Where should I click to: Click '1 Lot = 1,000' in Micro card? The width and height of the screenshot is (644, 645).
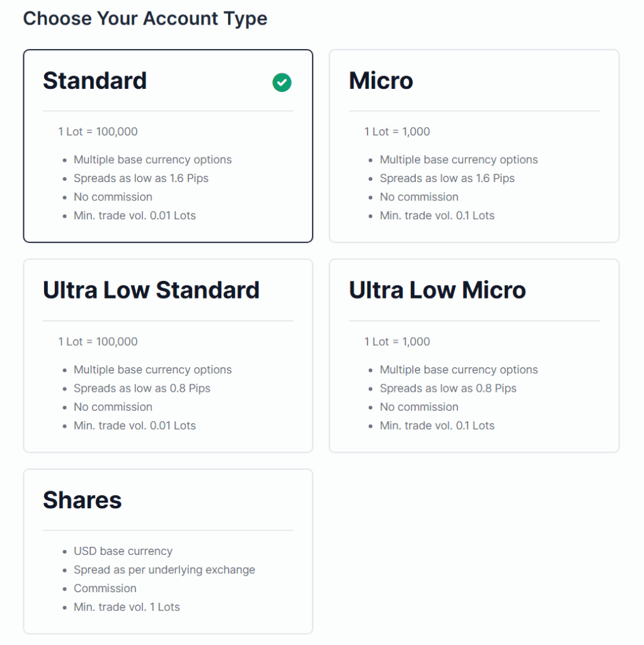(x=397, y=132)
